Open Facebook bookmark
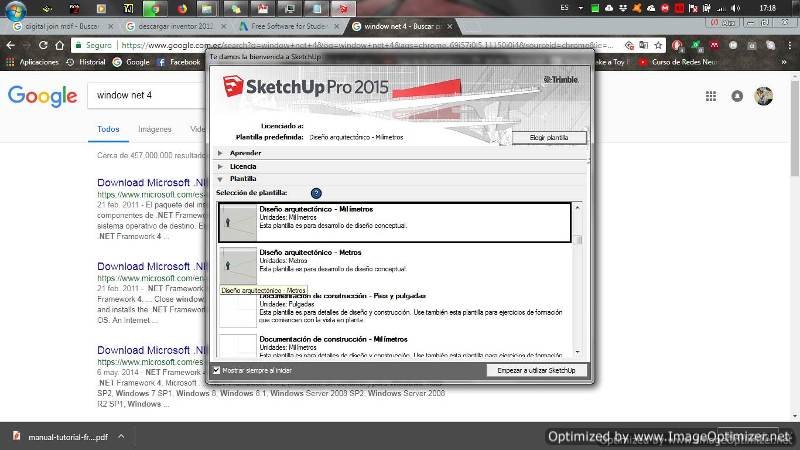This screenshot has height=450, width=800. [179, 62]
